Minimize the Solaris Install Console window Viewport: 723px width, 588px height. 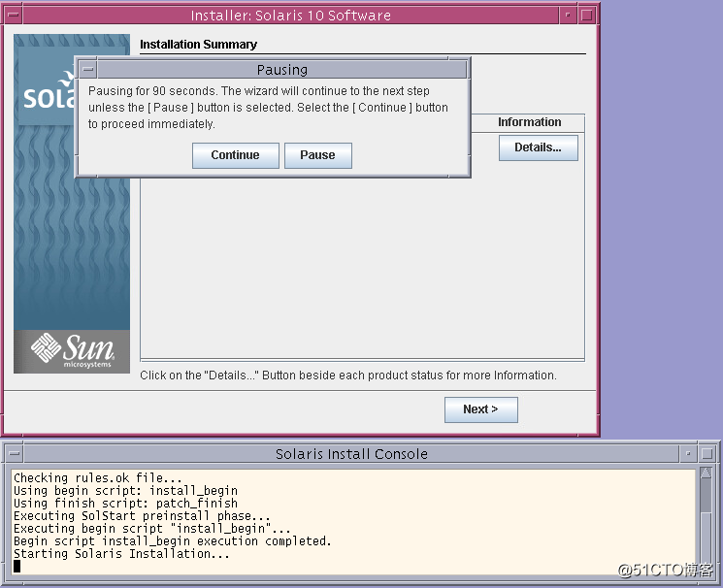pyautogui.click(x=688, y=454)
